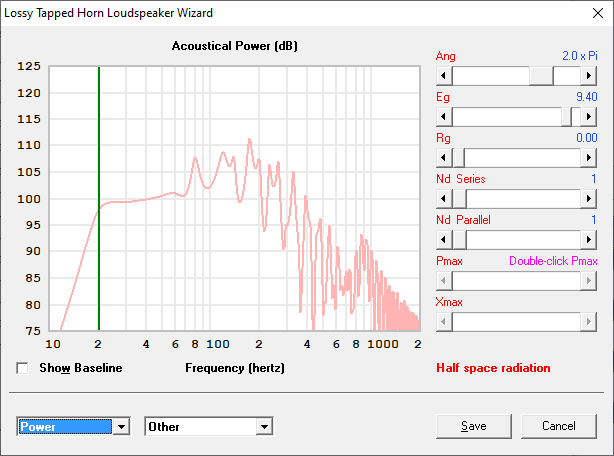This screenshot has height=456, width=614.
Task: Increase Nd Parallel with its right arrow
Action: coord(589,240)
